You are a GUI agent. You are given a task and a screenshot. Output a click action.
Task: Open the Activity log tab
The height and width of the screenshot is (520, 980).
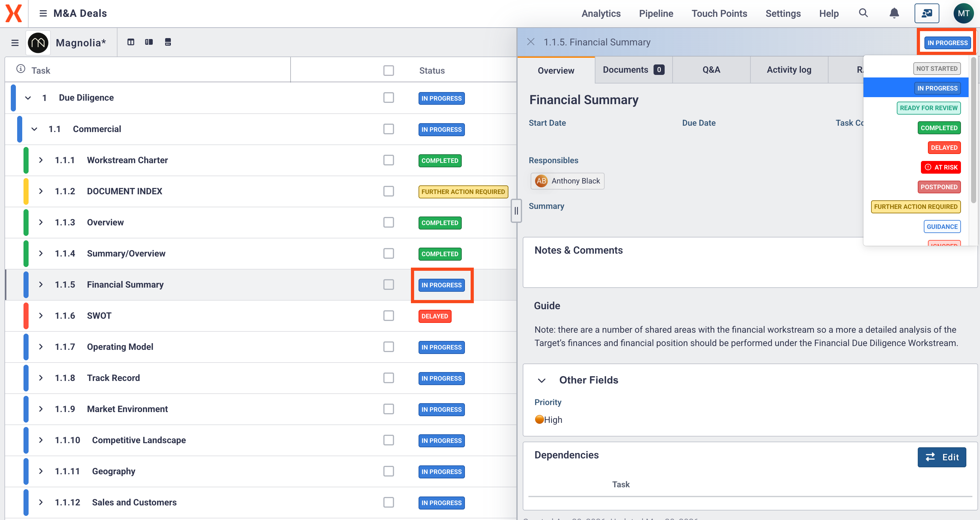tap(789, 70)
